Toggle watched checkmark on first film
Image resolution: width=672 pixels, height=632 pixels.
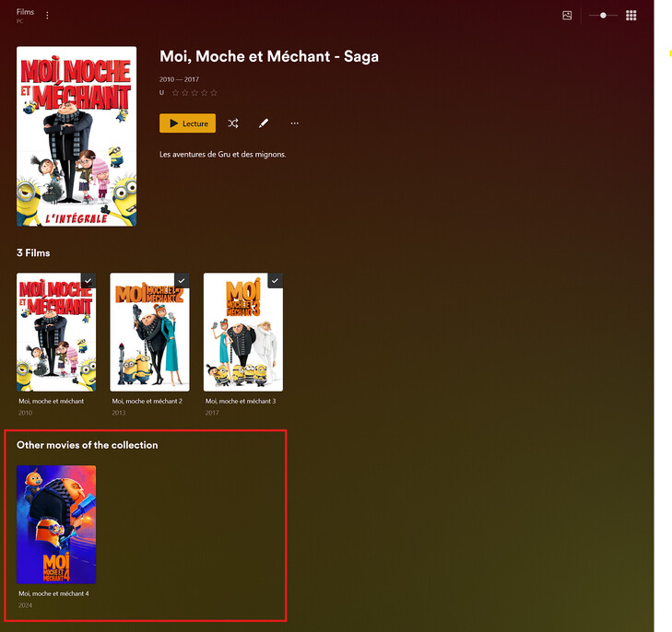88,281
